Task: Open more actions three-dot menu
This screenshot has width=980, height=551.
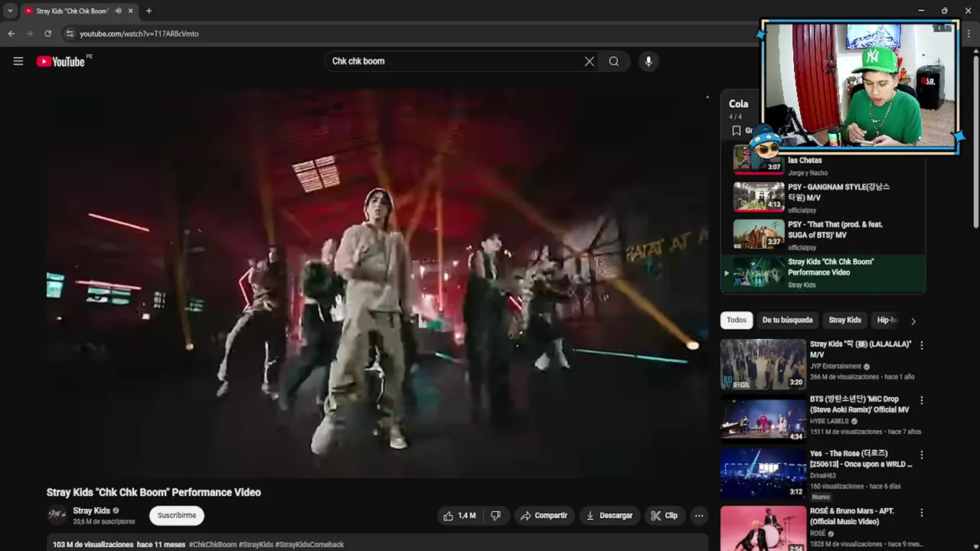Action: 699,516
